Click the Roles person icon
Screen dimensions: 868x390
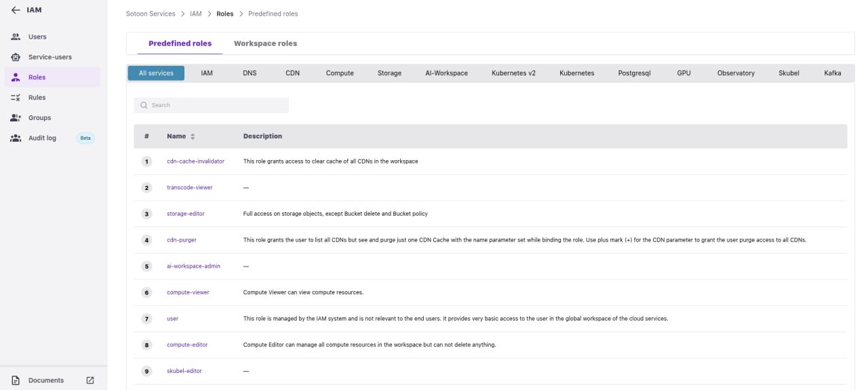coord(16,77)
